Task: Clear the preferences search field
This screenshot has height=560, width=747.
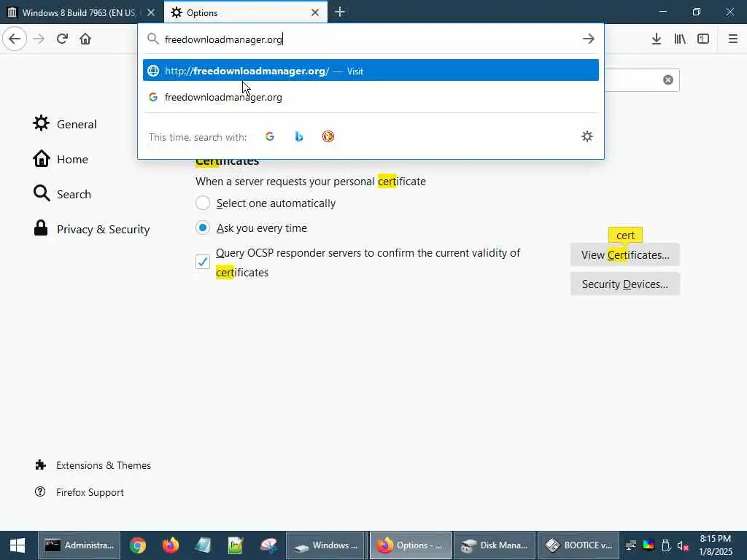Action: pos(668,80)
